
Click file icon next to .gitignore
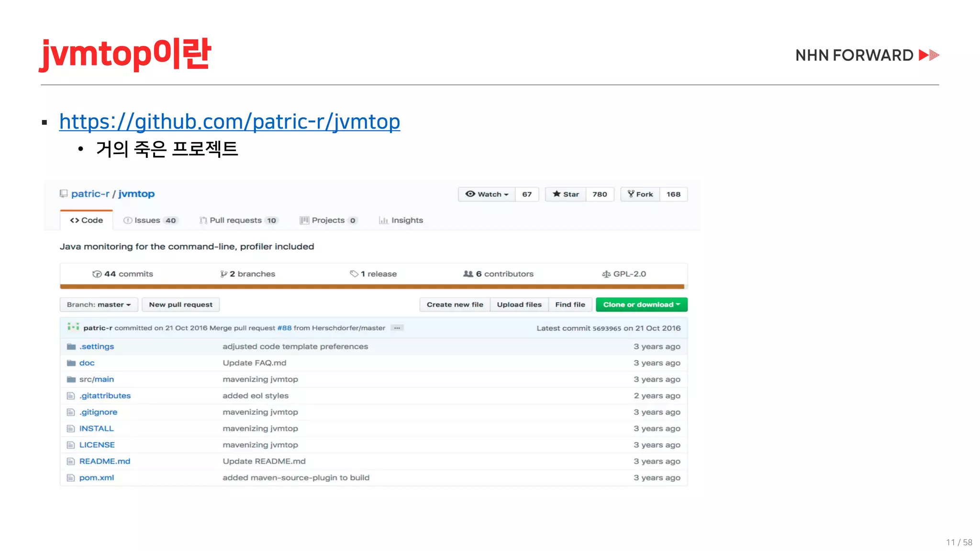71,412
